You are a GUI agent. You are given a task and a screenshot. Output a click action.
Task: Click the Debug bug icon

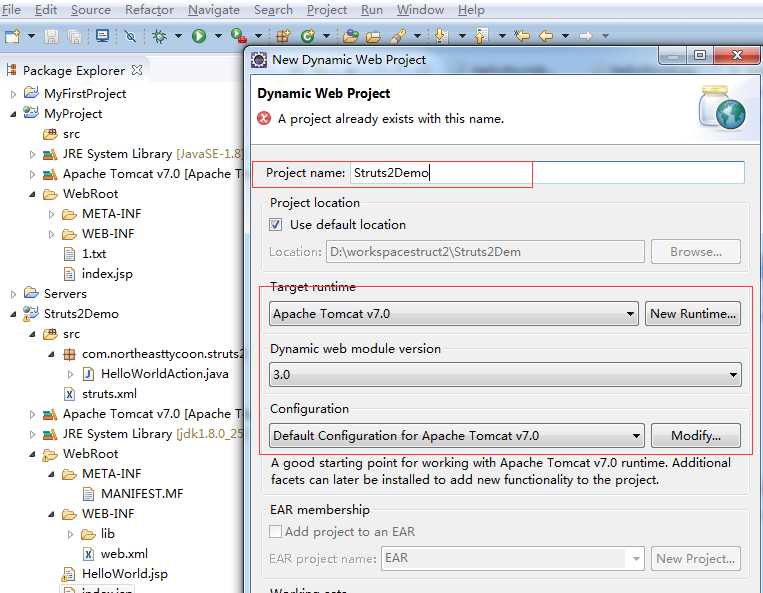click(159, 36)
